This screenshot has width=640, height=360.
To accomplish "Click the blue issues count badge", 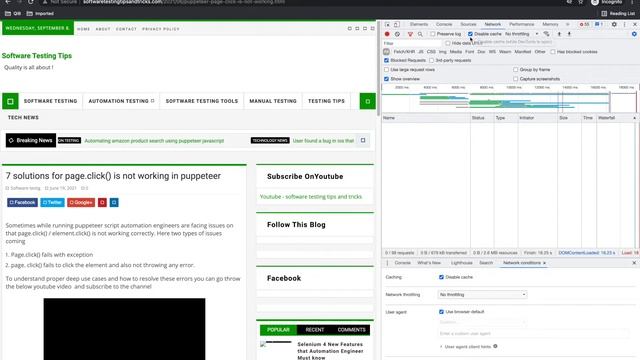I will (x=599, y=24).
